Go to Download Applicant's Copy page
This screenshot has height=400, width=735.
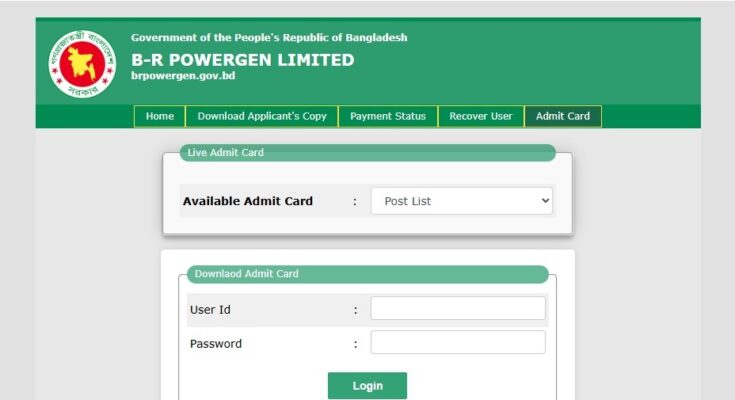262,116
